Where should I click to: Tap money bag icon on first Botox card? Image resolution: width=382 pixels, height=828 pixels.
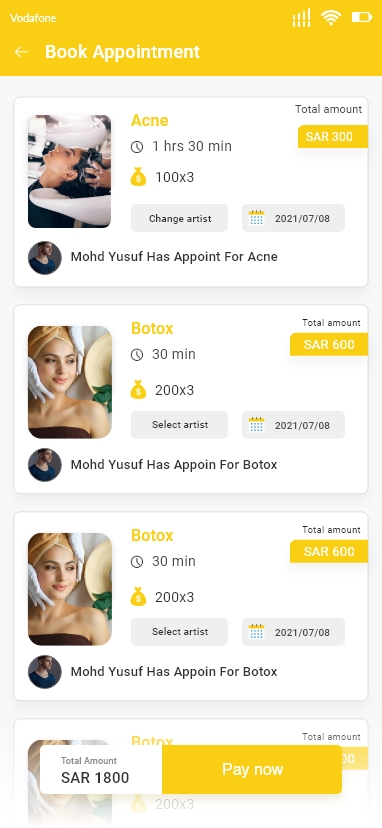pyautogui.click(x=138, y=390)
